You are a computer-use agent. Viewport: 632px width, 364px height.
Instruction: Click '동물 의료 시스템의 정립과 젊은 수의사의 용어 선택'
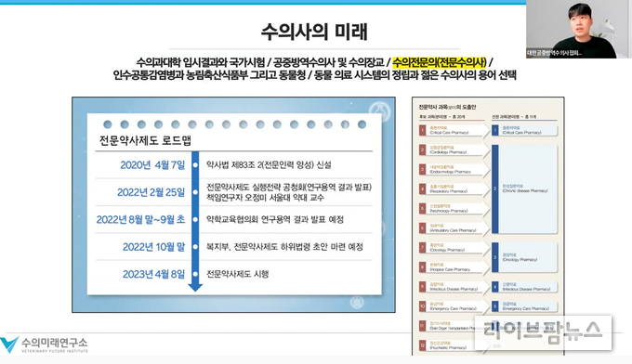[x=415, y=75]
